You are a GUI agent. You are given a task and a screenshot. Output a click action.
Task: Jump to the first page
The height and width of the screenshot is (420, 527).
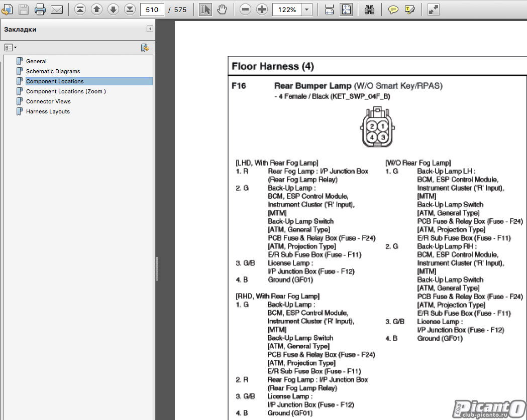click(80, 10)
